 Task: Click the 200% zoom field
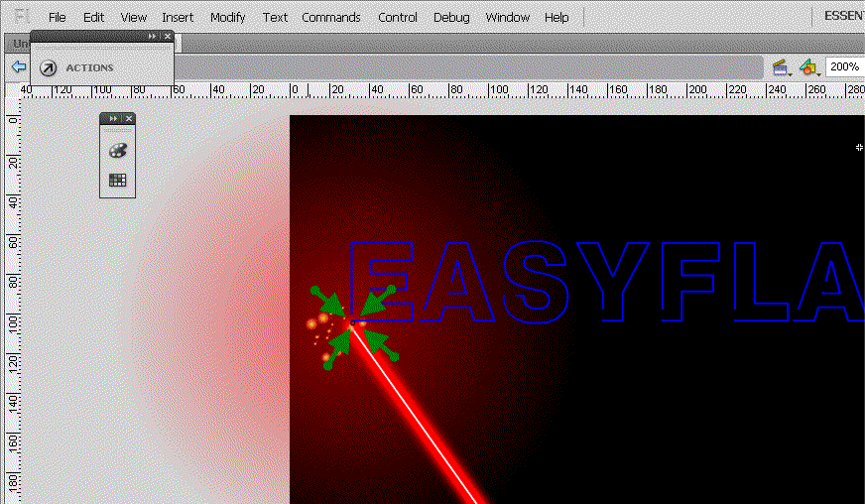click(844, 66)
